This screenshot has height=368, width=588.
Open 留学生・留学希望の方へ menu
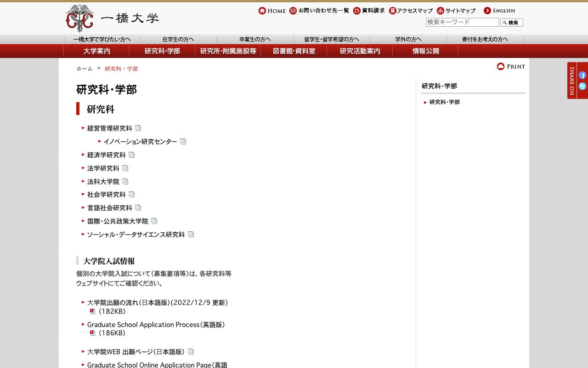331,39
